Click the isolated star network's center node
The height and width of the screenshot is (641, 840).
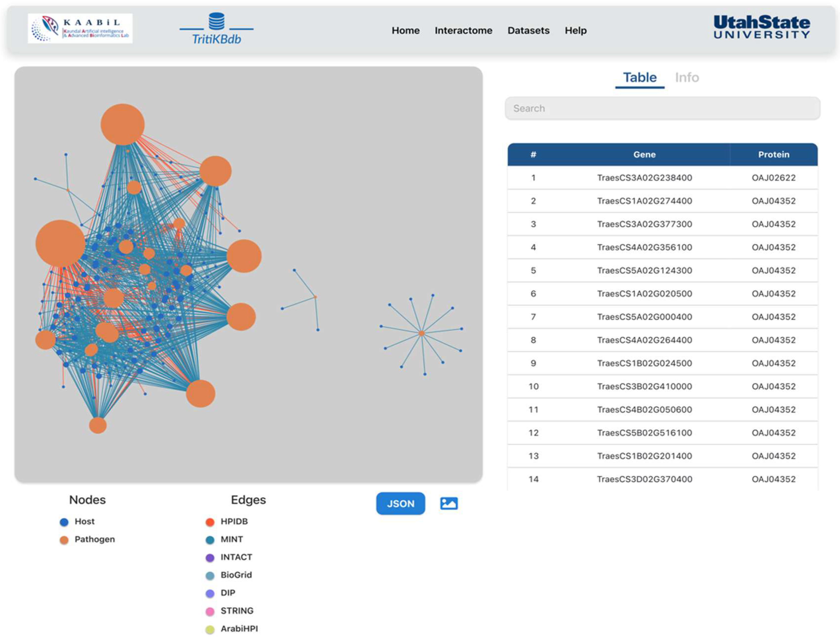point(421,333)
